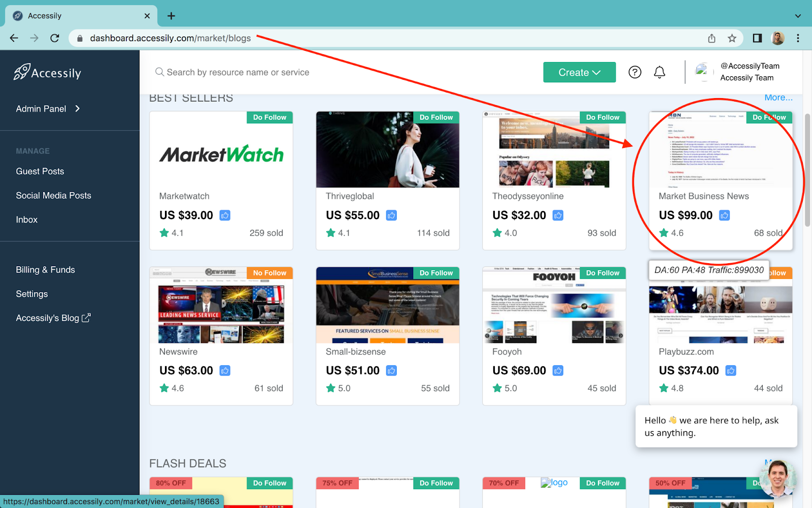Click the tab search chevron
Image resolution: width=812 pixels, height=508 pixels.
click(x=798, y=16)
